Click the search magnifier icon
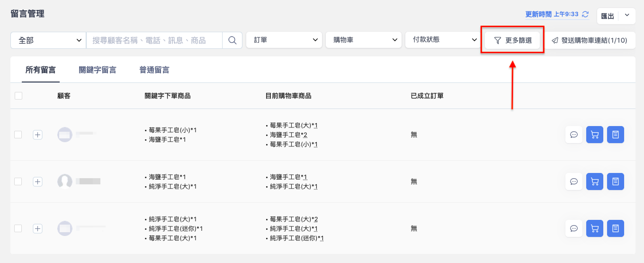Viewport: 644px width, 263px height. (232, 40)
